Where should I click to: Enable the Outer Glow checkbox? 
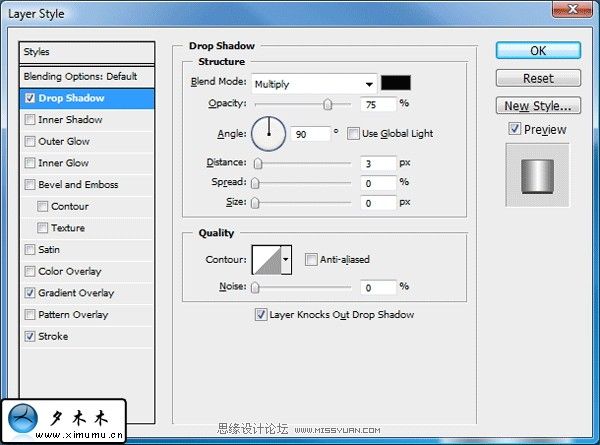click(x=30, y=142)
